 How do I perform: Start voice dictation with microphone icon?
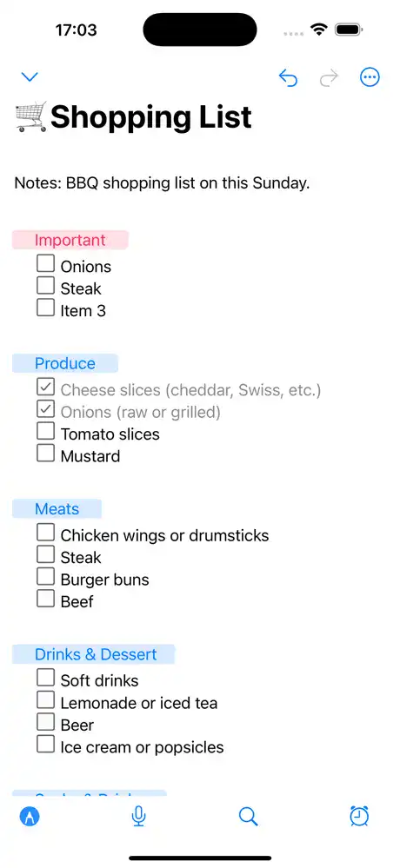(x=139, y=816)
